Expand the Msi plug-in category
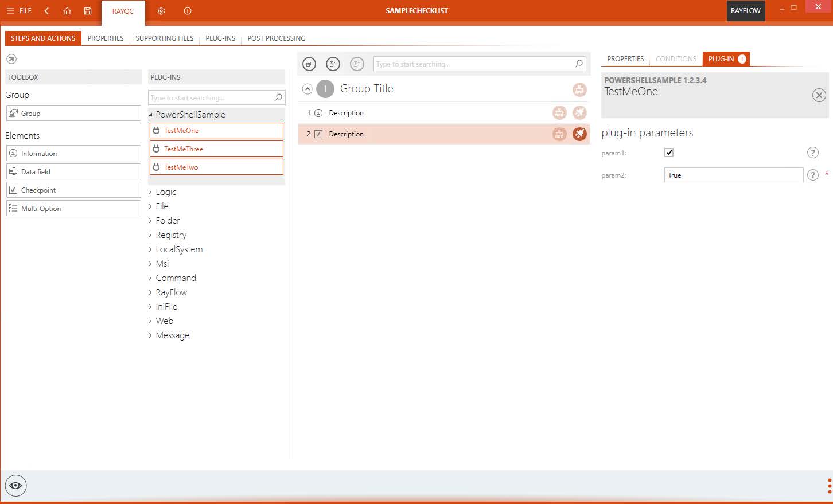This screenshot has height=504, width=833. pyautogui.click(x=150, y=264)
